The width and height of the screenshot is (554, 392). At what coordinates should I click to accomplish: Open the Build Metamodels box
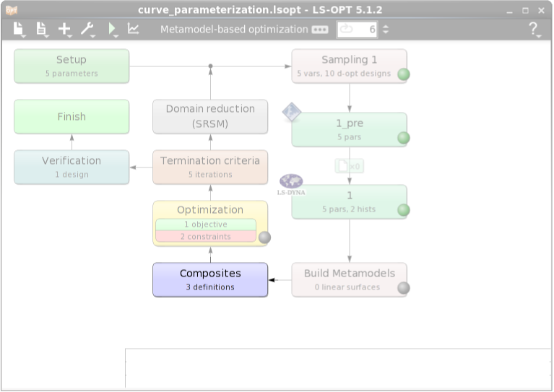coord(349,279)
